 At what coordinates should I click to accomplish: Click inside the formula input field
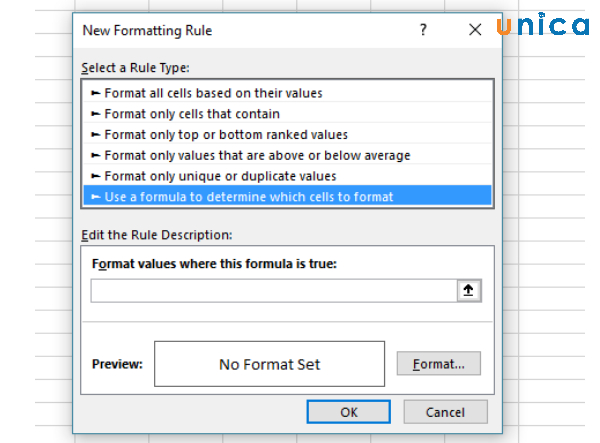[x=272, y=291]
